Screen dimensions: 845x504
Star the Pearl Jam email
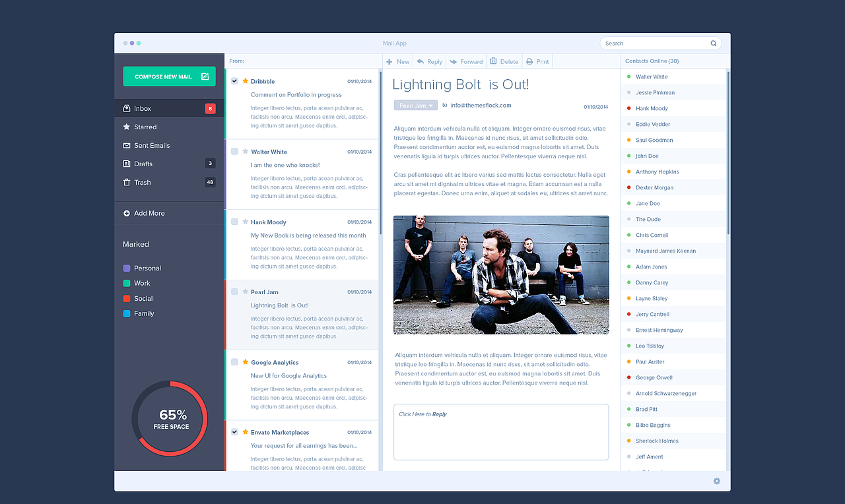pos(246,292)
